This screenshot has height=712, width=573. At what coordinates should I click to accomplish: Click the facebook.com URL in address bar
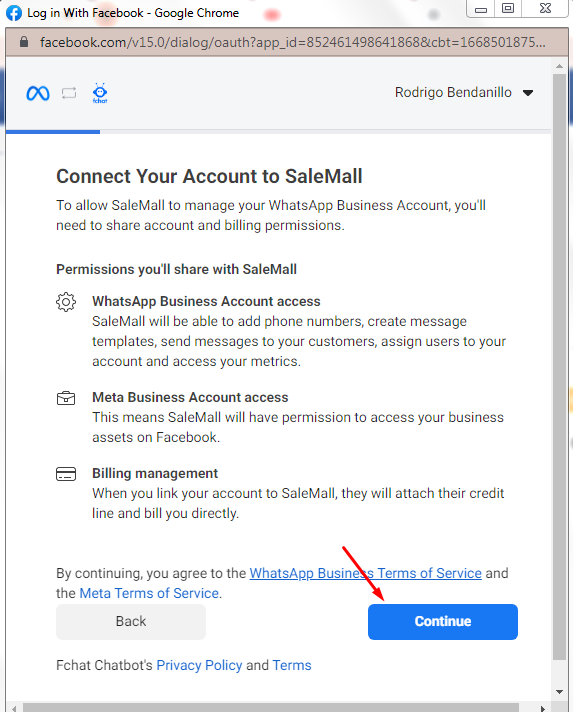(293, 42)
